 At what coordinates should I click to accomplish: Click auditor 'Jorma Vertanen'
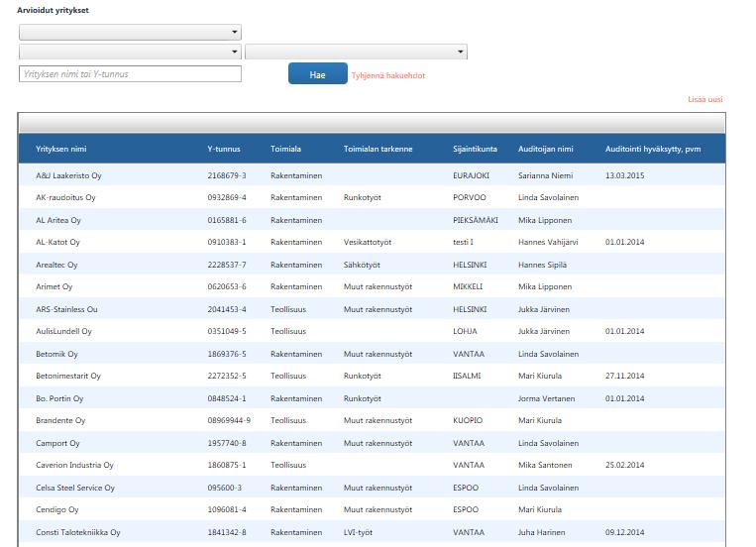coord(546,398)
